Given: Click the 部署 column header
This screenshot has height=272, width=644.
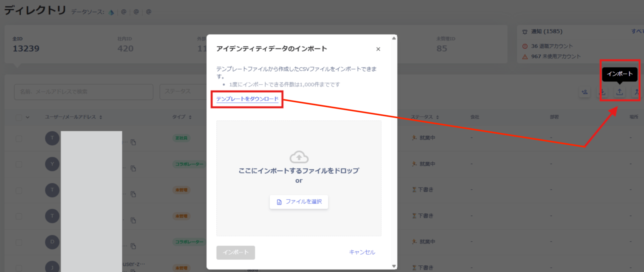Looking at the screenshot, I should [554, 117].
